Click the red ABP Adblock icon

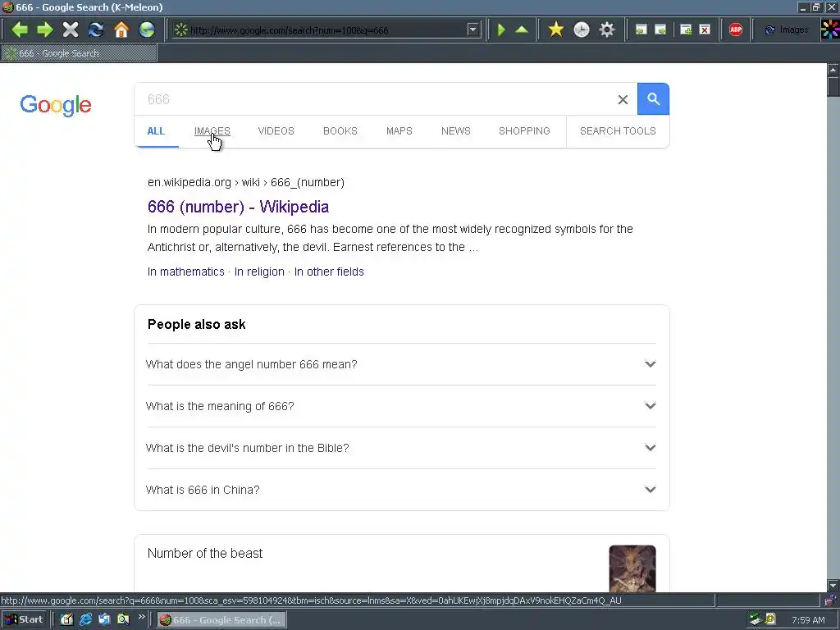click(736, 30)
